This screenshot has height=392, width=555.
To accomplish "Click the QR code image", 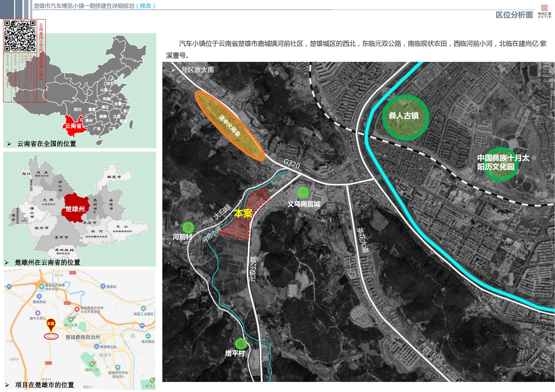I will pyautogui.click(x=20, y=36).
